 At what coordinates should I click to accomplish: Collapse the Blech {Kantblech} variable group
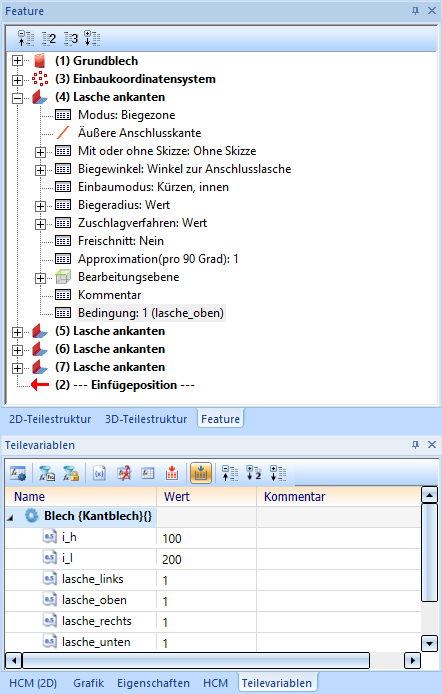(10, 517)
